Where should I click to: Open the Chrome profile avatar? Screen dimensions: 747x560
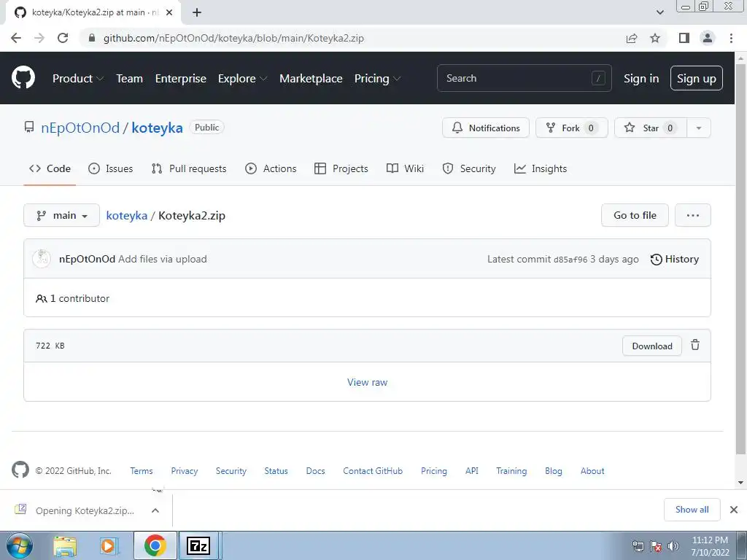(708, 38)
